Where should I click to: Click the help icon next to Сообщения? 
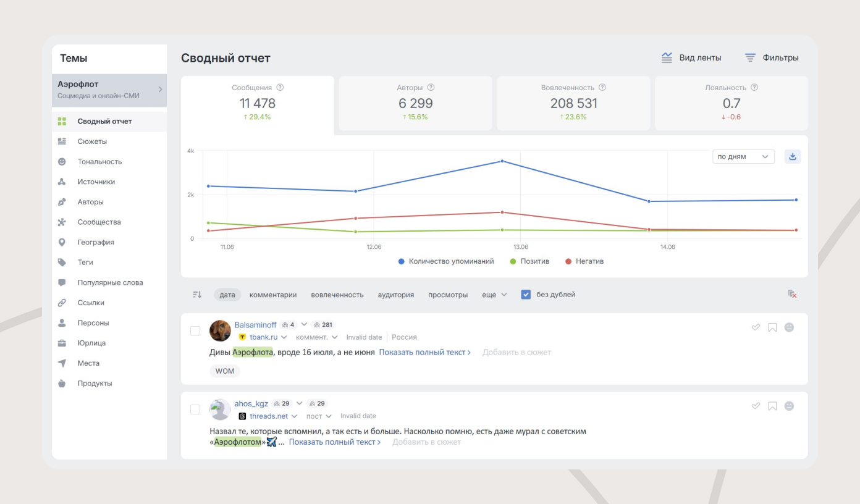[280, 88]
